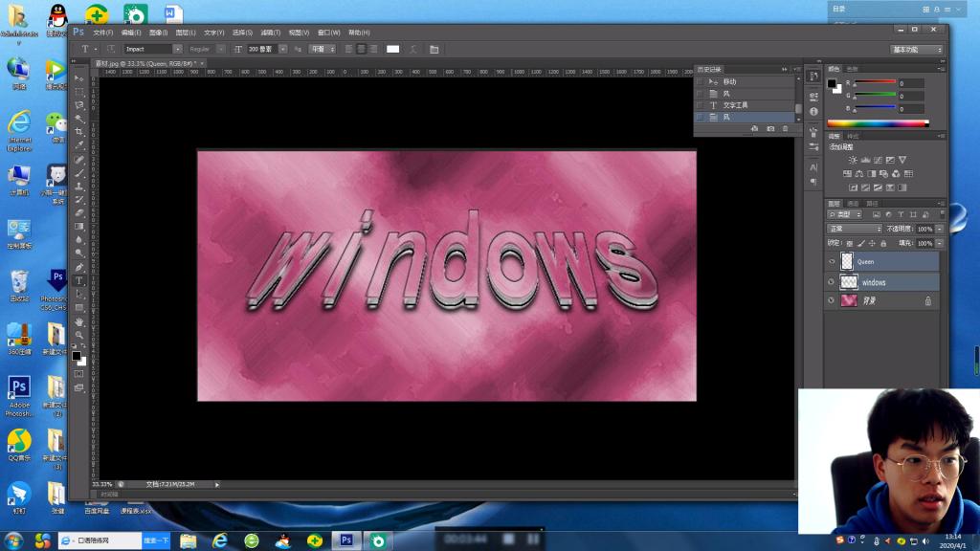Screen dimensions: 980x551
Task: Open the layer blend mode dropdown
Action: (x=855, y=230)
